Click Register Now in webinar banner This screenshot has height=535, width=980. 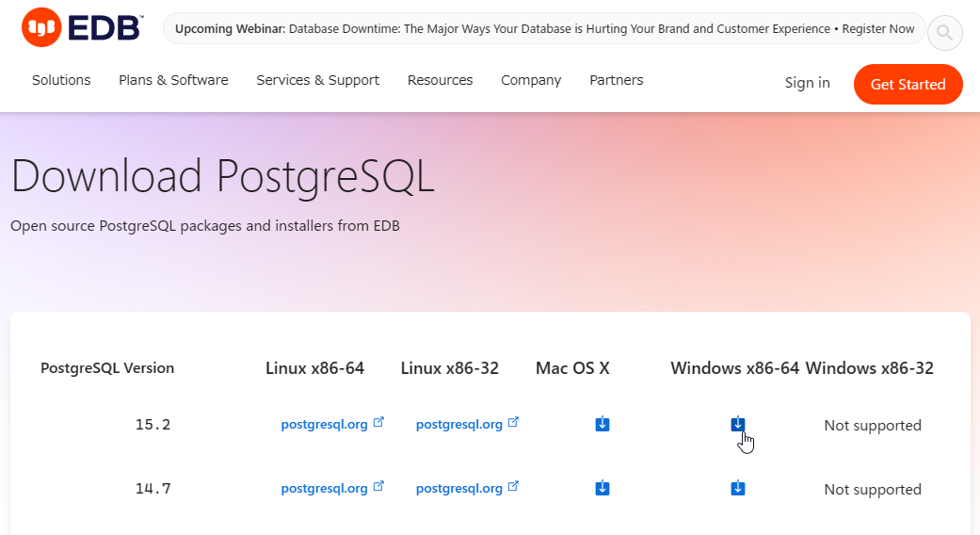tap(877, 29)
